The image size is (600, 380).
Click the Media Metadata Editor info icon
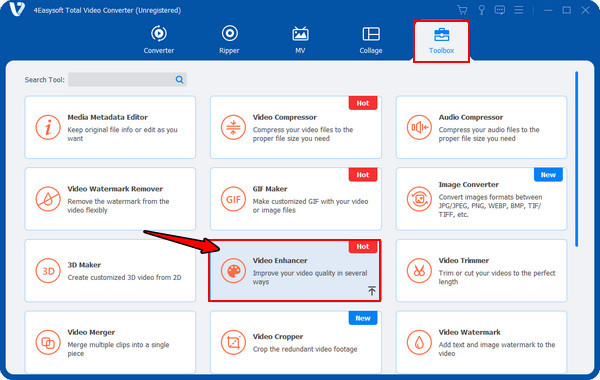[48, 127]
